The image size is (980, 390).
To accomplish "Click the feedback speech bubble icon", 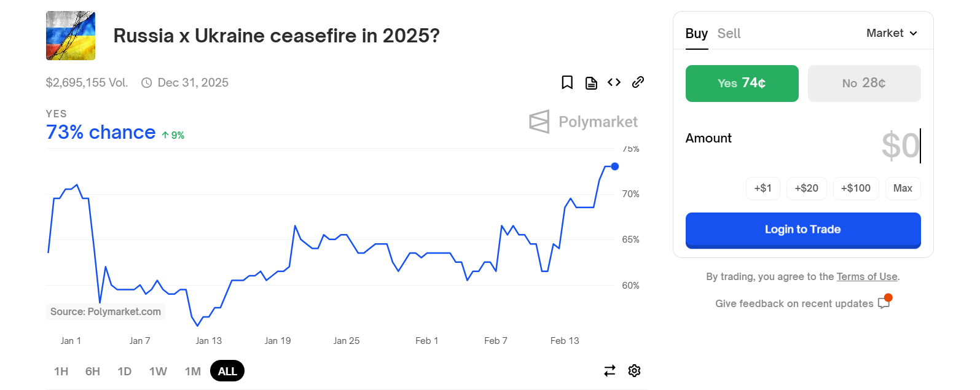I will point(884,303).
